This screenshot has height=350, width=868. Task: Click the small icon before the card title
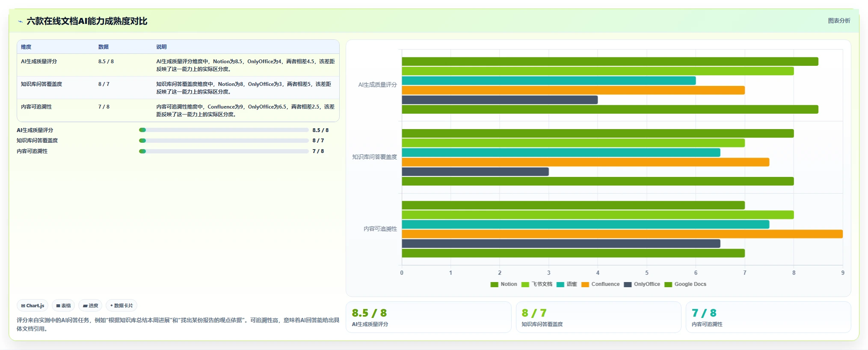tap(20, 21)
